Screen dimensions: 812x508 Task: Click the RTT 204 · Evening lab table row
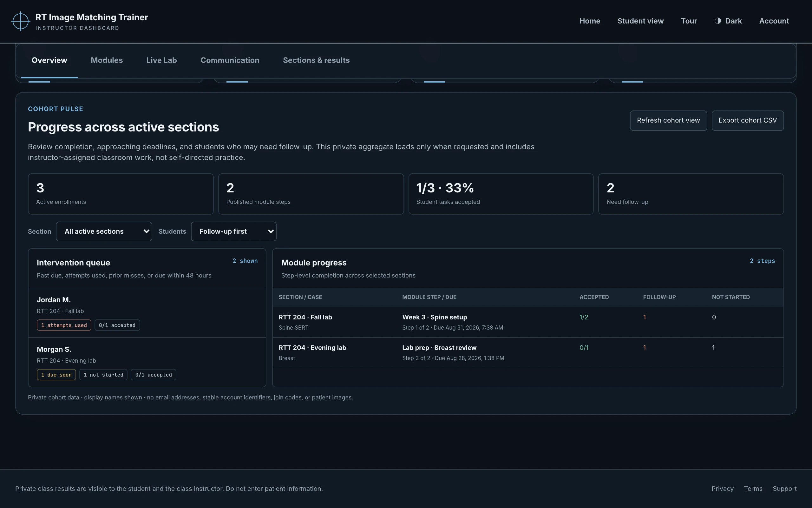[528, 353]
